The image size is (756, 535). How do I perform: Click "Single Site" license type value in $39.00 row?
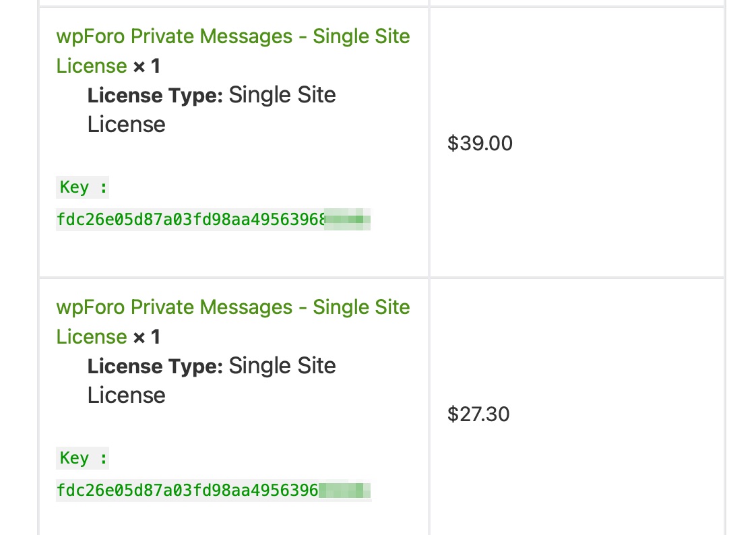pyautogui.click(x=282, y=95)
